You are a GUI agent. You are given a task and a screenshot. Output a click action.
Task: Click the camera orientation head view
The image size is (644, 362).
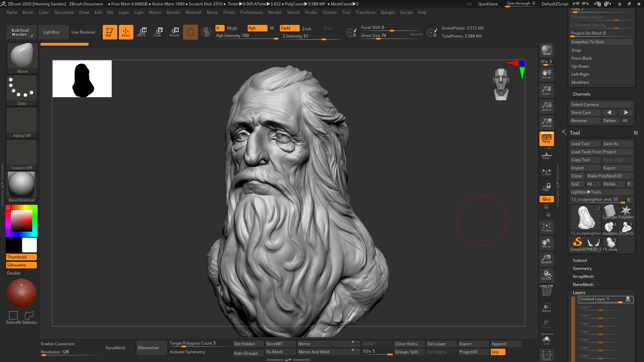click(501, 84)
